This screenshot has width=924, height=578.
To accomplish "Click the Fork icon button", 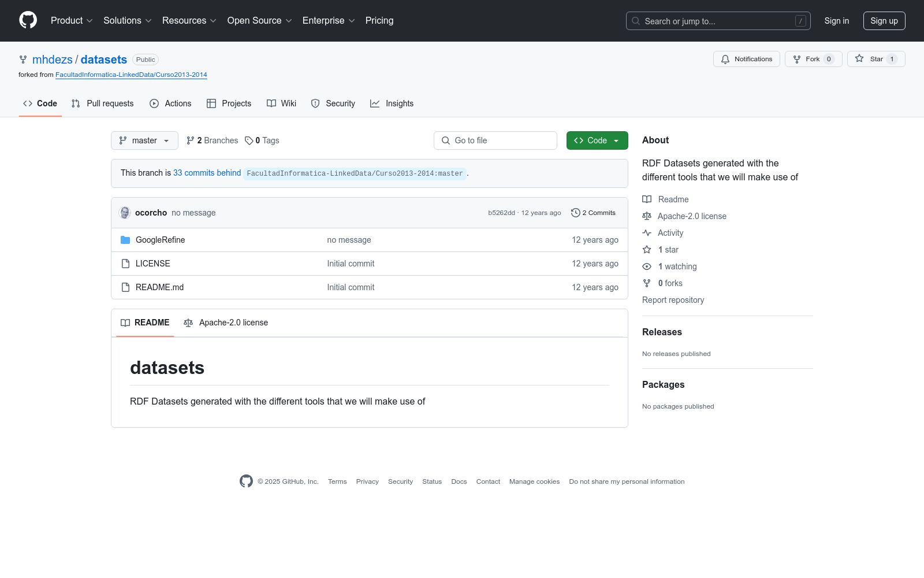I will click(797, 59).
